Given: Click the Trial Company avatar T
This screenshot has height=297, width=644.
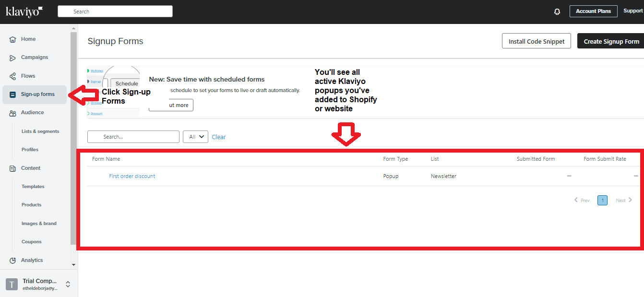Looking at the screenshot, I should (x=12, y=284).
